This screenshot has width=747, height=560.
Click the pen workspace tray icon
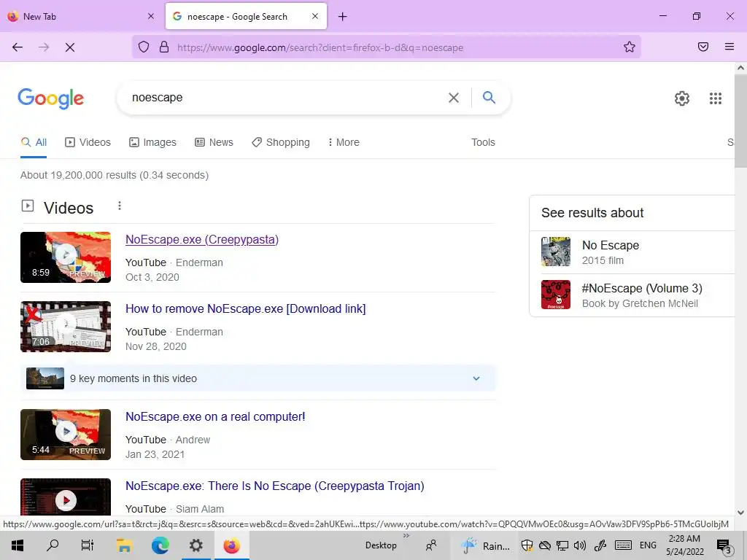coord(600,545)
